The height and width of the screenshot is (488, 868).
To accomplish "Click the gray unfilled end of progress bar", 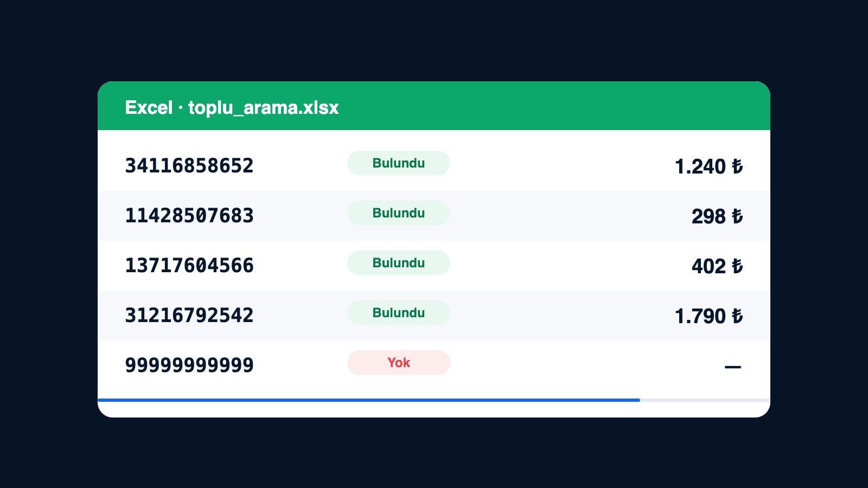I will point(705,400).
